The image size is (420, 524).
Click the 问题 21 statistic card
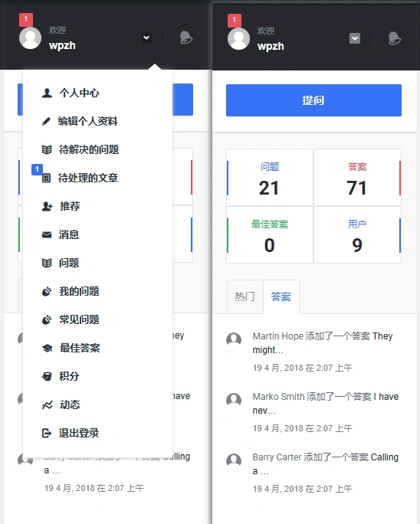[270, 178]
